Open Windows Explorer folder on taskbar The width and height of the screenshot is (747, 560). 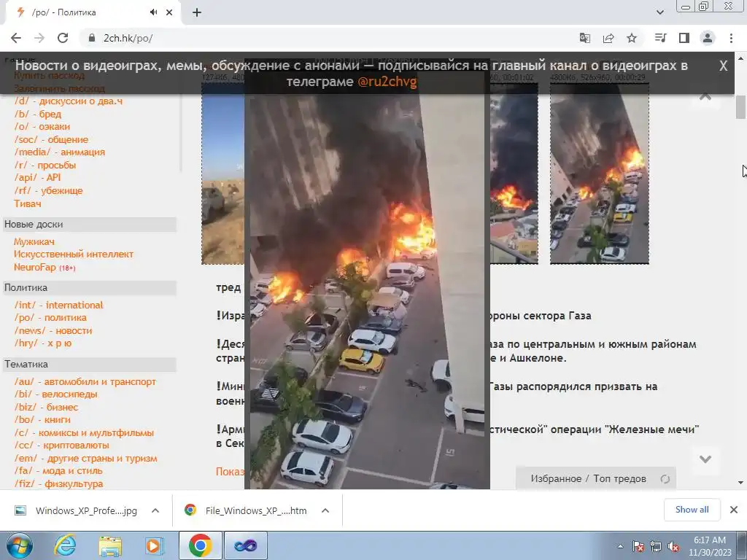coord(110,546)
